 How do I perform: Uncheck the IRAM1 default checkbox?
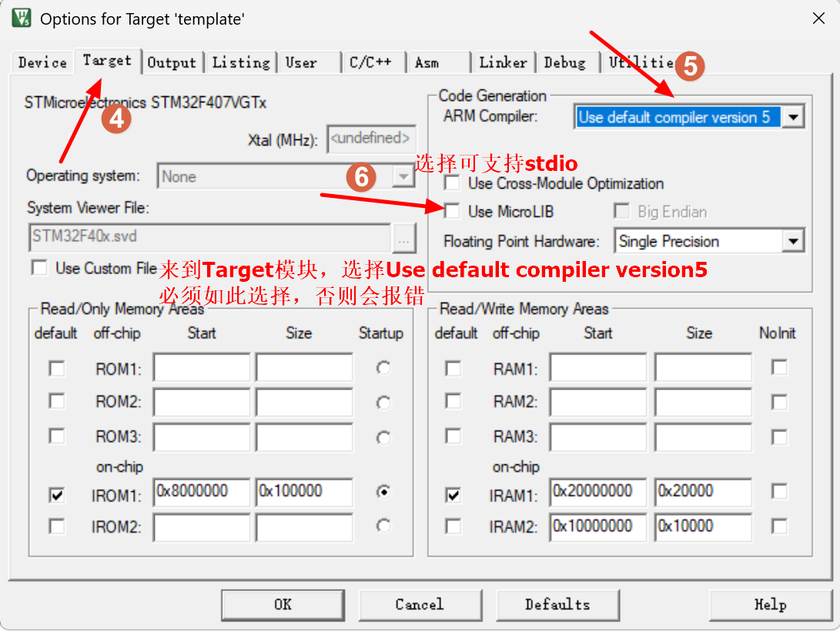pyautogui.click(x=453, y=494)
